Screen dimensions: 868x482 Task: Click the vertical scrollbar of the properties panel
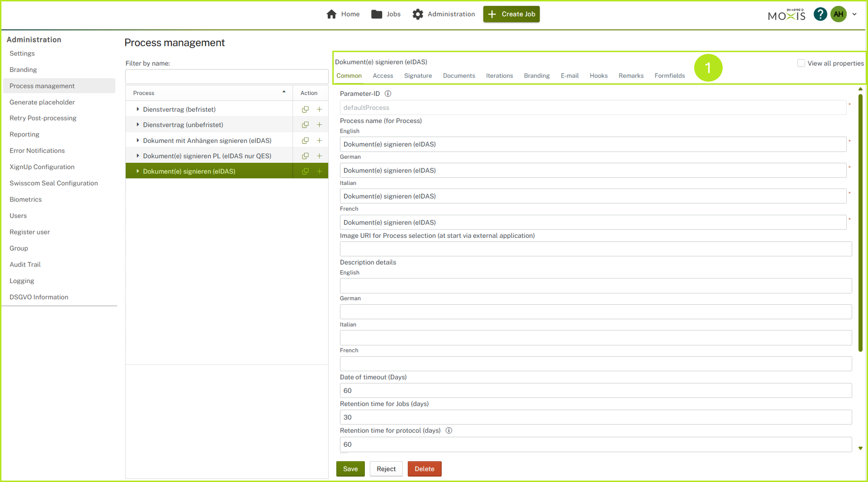[860, 222]
